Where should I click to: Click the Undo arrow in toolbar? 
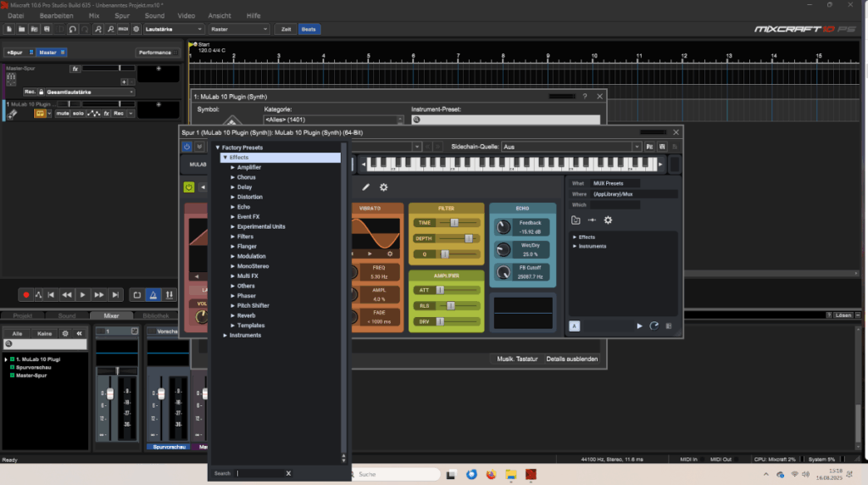pyautogui.click(x=72, y=29)
